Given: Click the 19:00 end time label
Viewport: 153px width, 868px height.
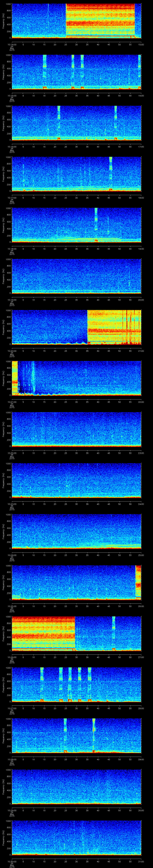Looking at the screenshot, I should tap(141, 249).
